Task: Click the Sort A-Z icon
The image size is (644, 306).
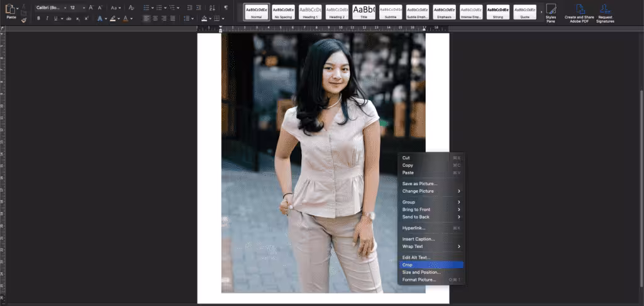Action: coord(212,8)
